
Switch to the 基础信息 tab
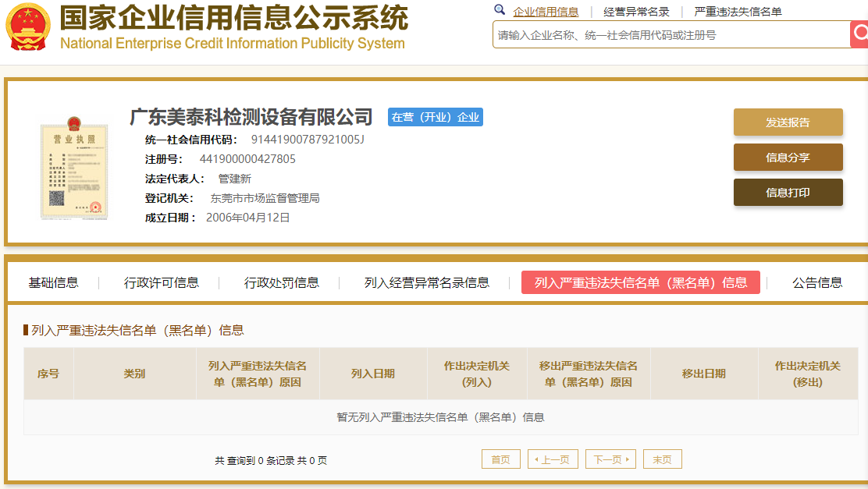(x=53, y=282)
